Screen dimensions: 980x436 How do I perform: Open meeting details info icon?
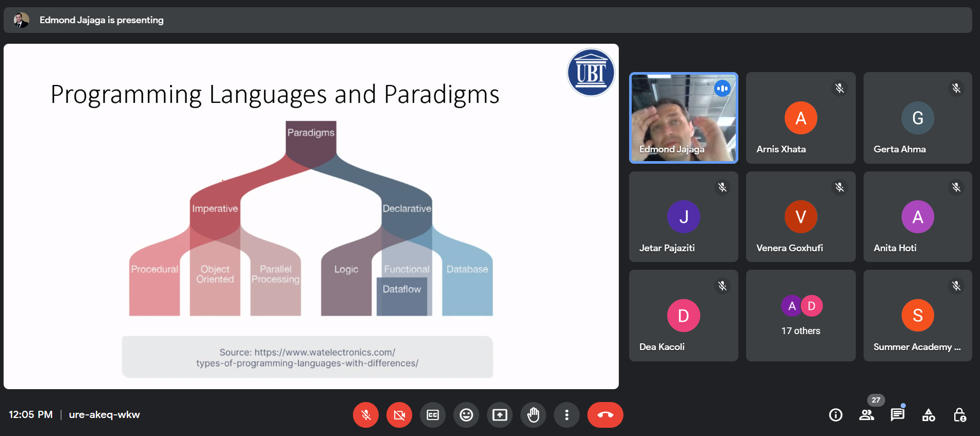[836, 415]
